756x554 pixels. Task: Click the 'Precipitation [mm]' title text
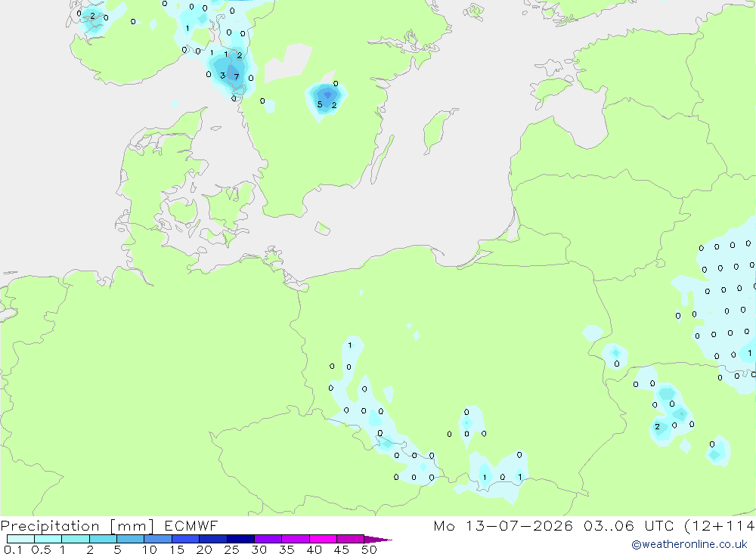pos(77,525)
